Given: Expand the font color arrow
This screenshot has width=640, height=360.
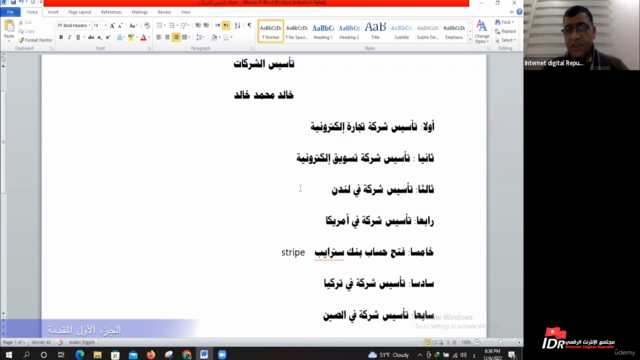Looking at the screenshot, I should pos(149,37).
